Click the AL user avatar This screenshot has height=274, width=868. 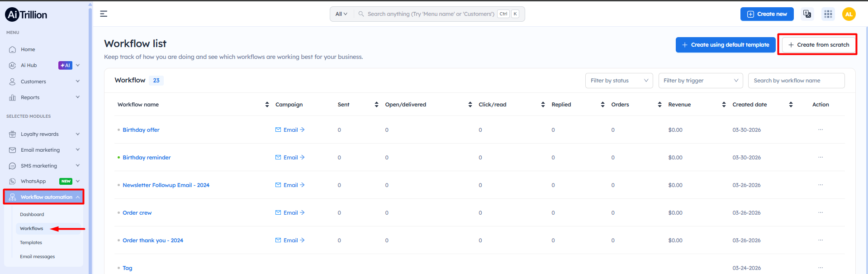point(849,14)
